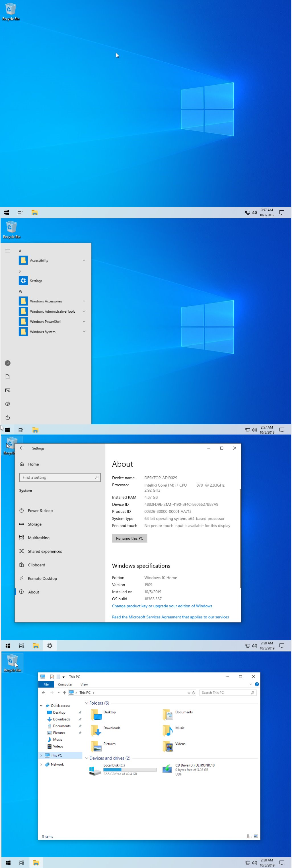Open the View ribbon tab
The width and height of the screenshot is (292, 868).
[84, 684]
